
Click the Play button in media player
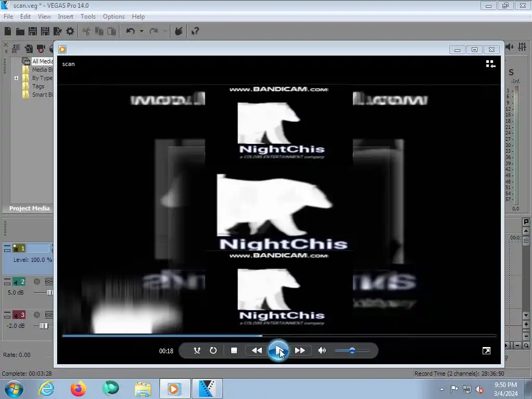tap(278, 351)
